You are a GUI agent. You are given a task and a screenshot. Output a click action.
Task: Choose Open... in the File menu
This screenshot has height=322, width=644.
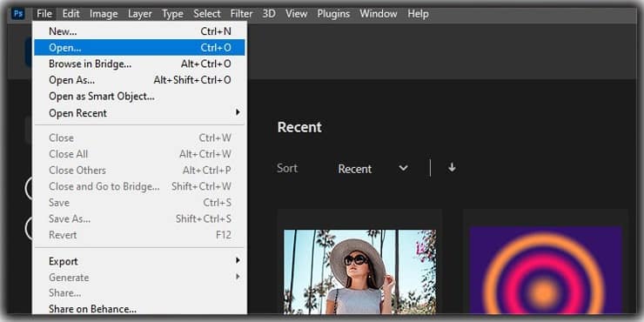[139, 48]
